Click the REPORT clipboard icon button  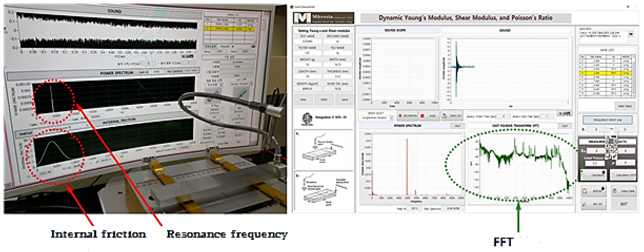(593, 191)
